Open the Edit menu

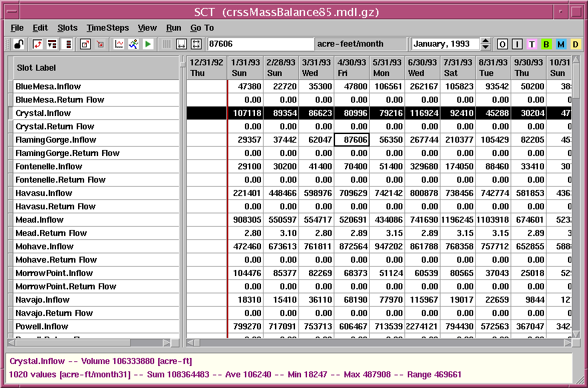40,28
